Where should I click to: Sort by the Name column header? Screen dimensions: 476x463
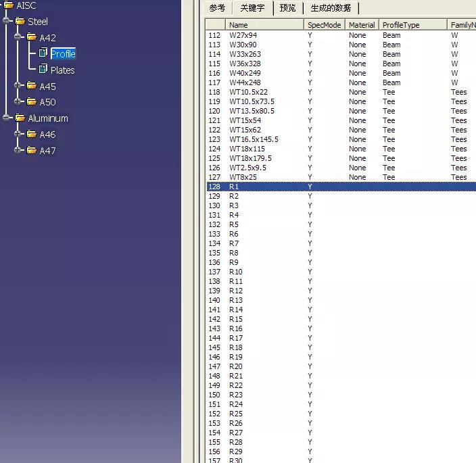click(x=264, y=25)
